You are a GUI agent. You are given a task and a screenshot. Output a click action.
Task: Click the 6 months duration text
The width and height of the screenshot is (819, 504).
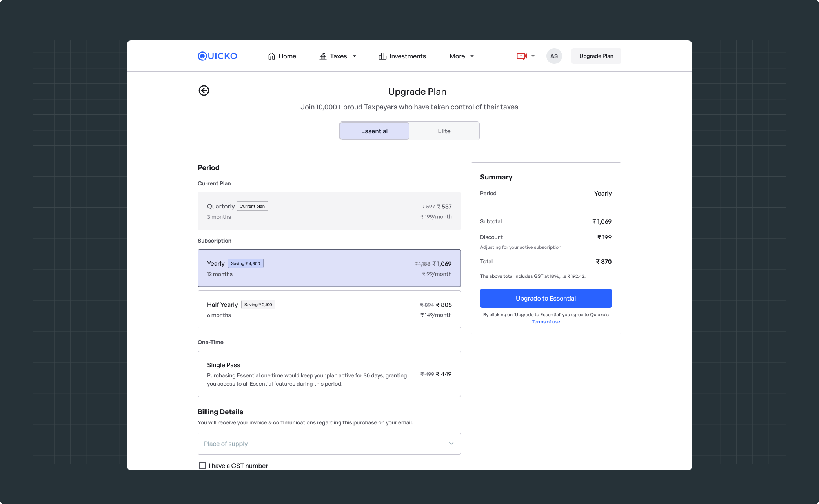pos(219,315)
